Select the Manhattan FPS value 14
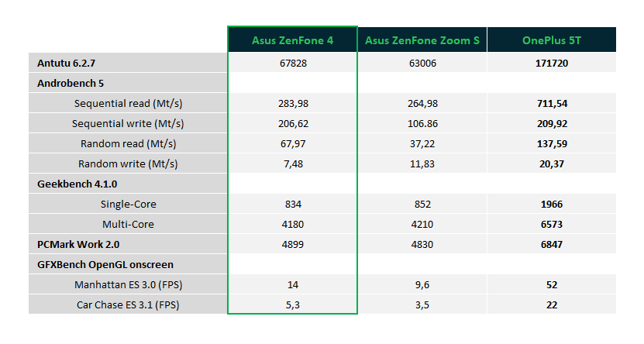This screenshot has width=644, height=344. coord(292,284)
